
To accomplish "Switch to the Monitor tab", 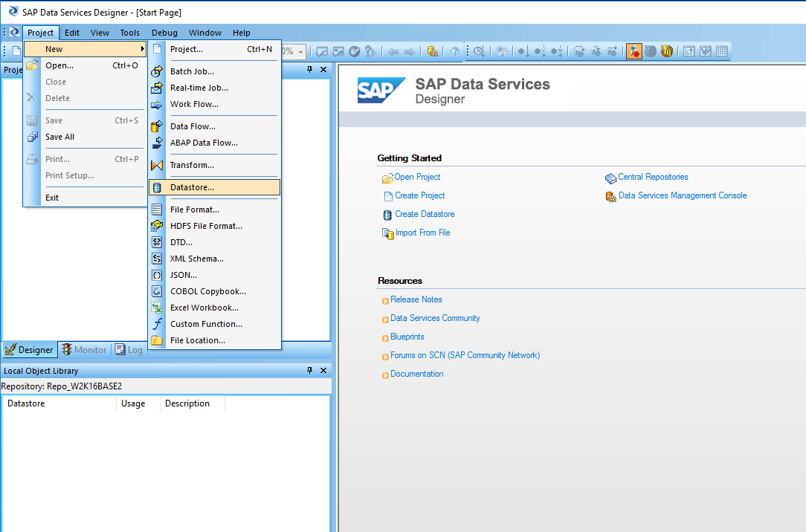I will coord(84,350).
